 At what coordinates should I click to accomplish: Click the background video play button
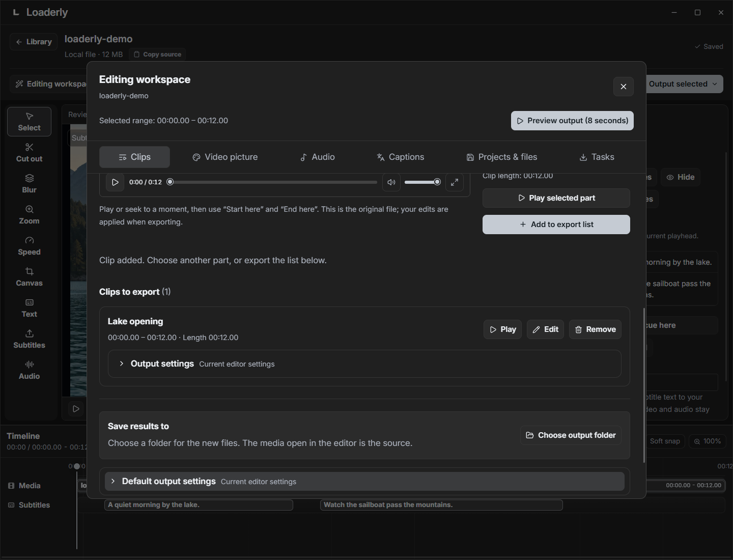[76, 409]
